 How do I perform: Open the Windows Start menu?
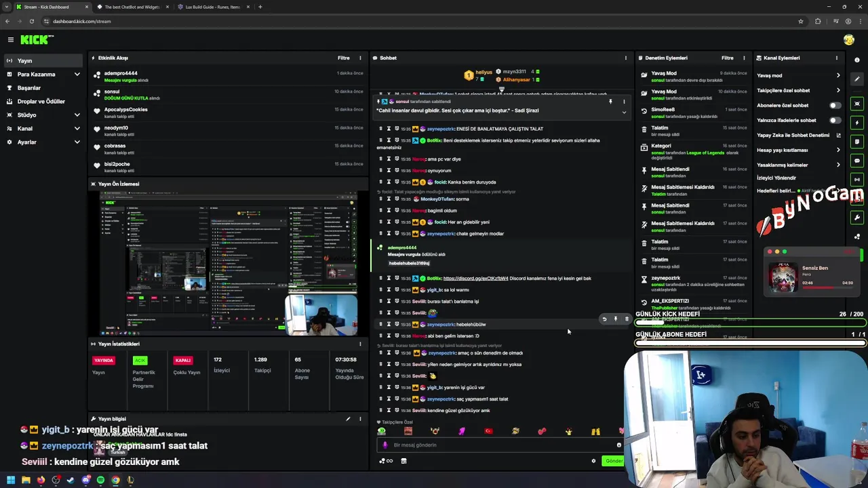click(x=11, y=480)
